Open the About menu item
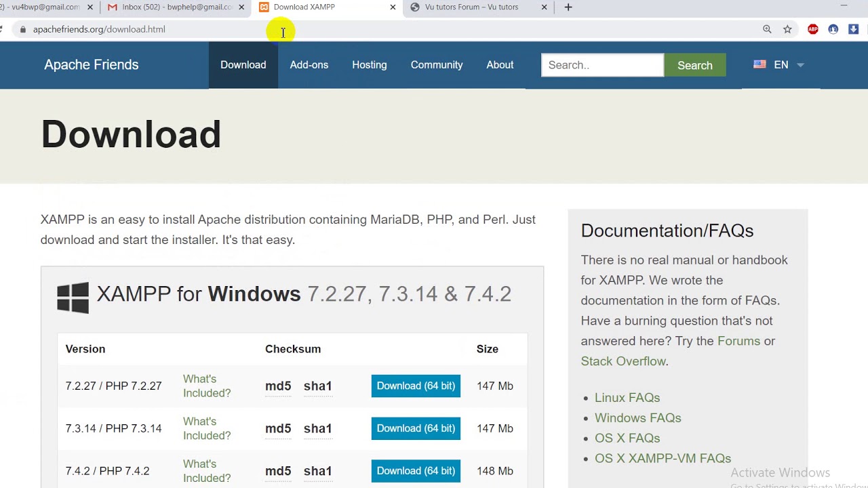This screenshot has width=868, height=488. click(x=500, y=65)
